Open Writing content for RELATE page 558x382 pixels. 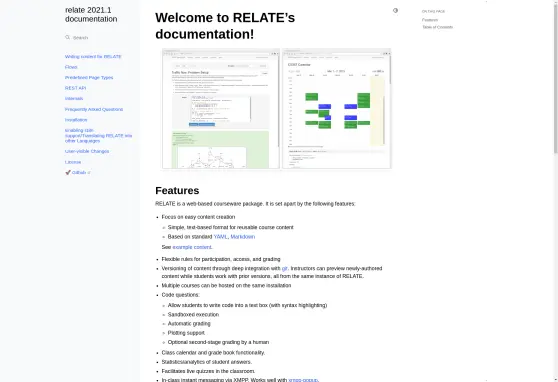tap(93, 57)
